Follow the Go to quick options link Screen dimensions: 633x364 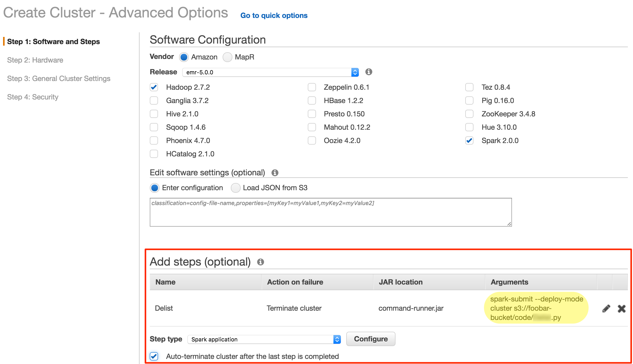pos(274,15)
